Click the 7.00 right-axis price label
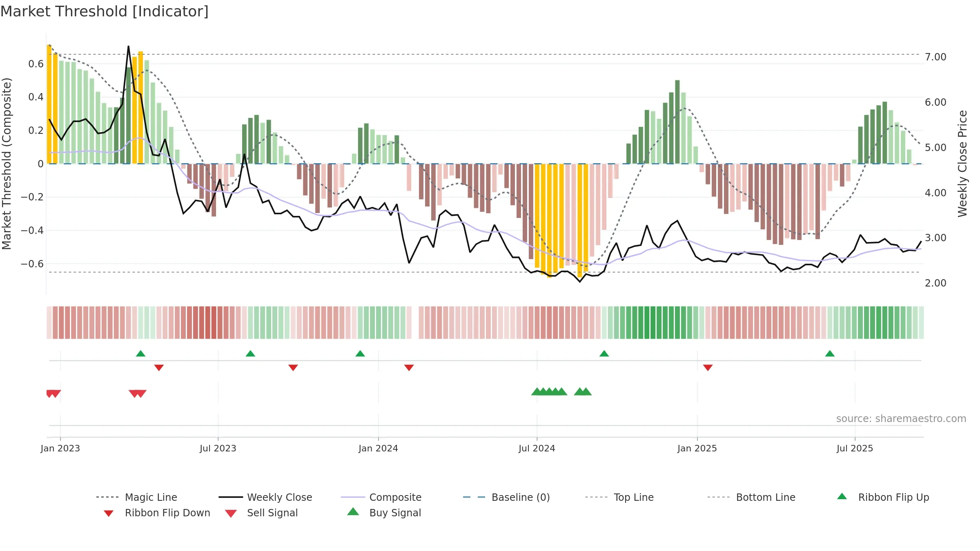This screenshot has height=551, width=980. click(x=935, y=57)
